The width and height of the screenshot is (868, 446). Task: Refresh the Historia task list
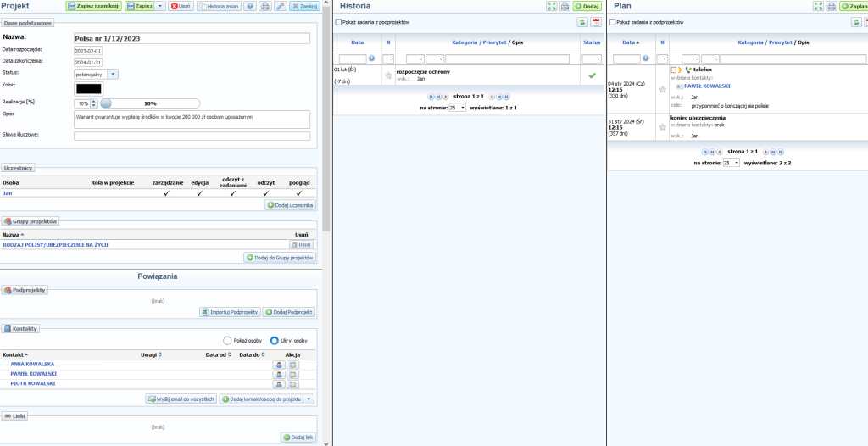click(582, 22)
